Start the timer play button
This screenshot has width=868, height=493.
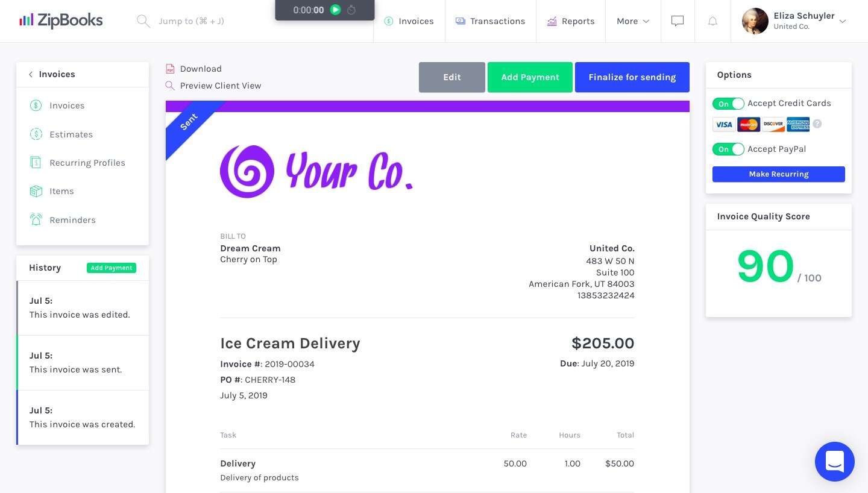(336, 10)
